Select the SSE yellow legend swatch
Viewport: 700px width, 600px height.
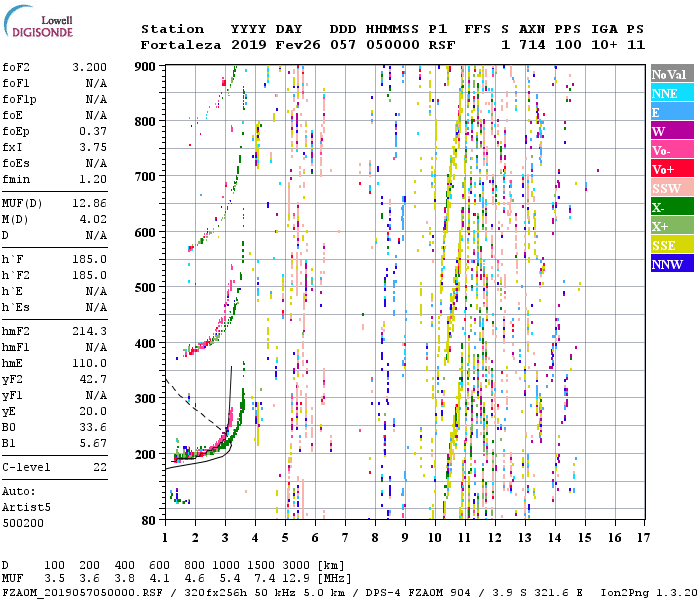click(x=672, y=245)
